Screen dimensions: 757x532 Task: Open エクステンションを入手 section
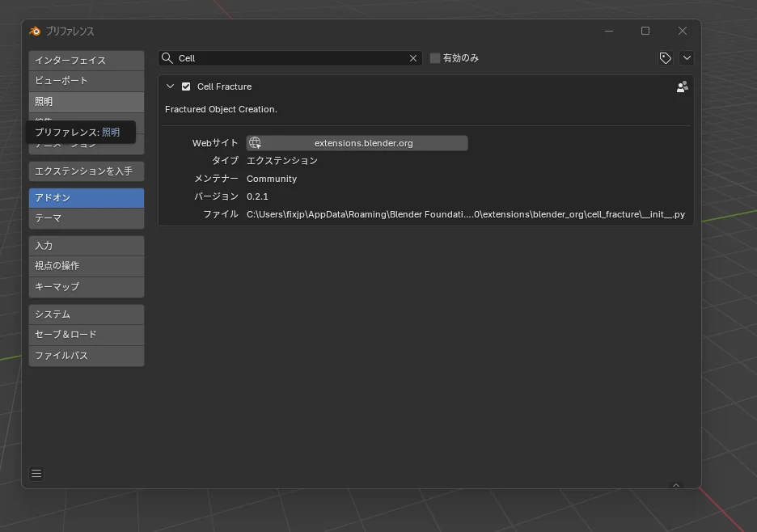[87, 171]
